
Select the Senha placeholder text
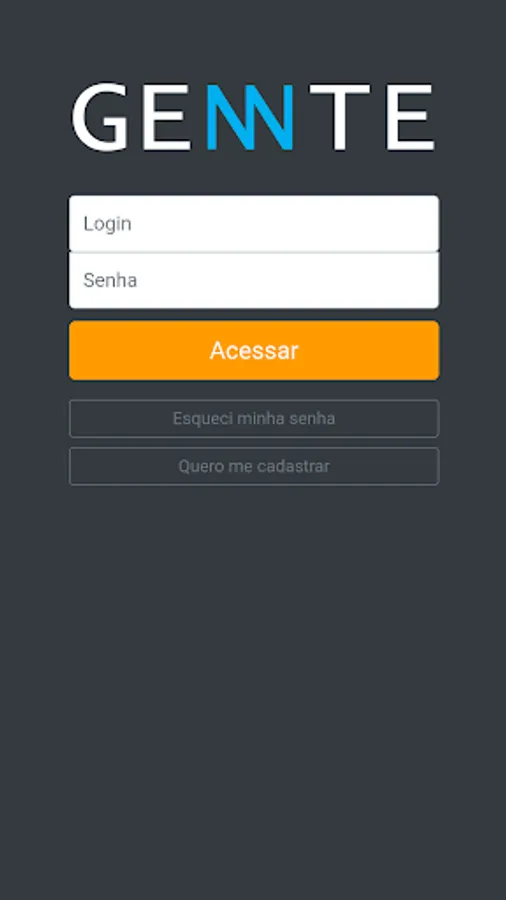coord(110,281)
